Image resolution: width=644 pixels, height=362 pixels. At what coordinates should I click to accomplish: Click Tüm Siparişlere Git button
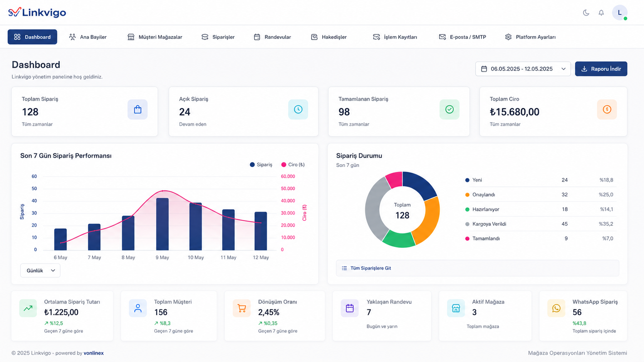(477, 268)
